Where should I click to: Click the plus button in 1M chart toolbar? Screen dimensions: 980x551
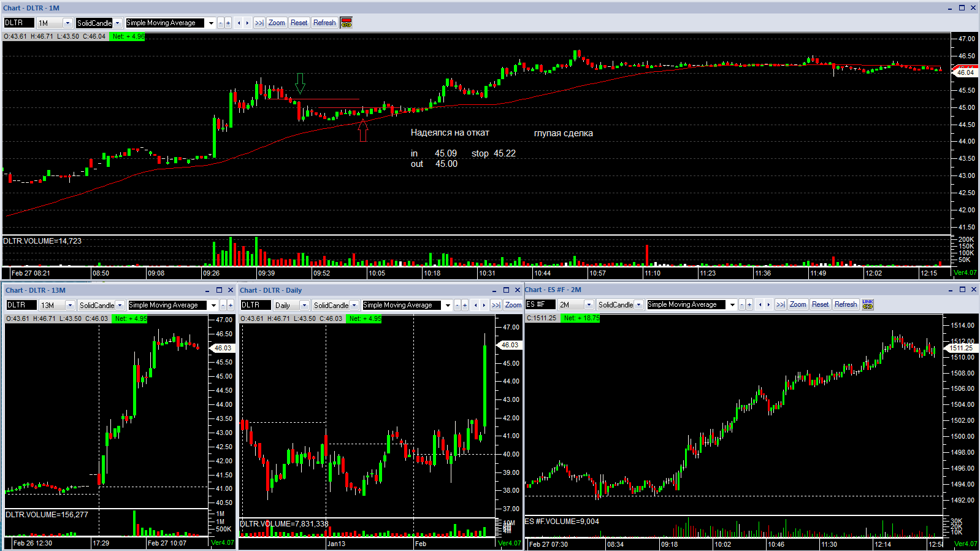coord(228,23)
